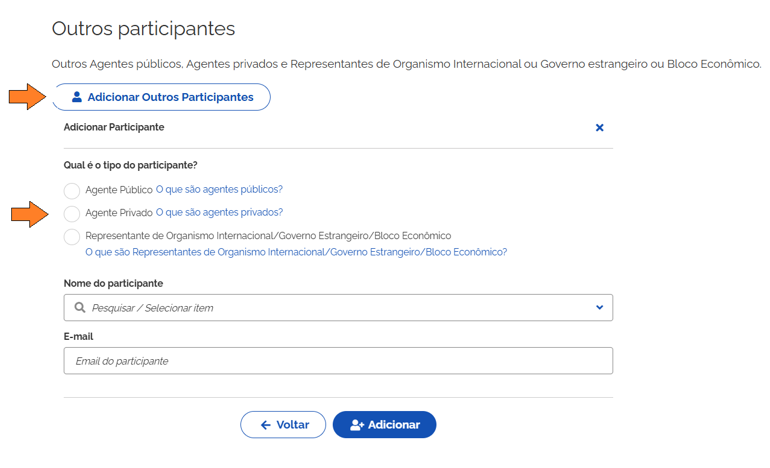770x468 pixels.
Task: Open 'O que são agentes públicos?' link
Action: pyautogui.click(x=219, y=189)
